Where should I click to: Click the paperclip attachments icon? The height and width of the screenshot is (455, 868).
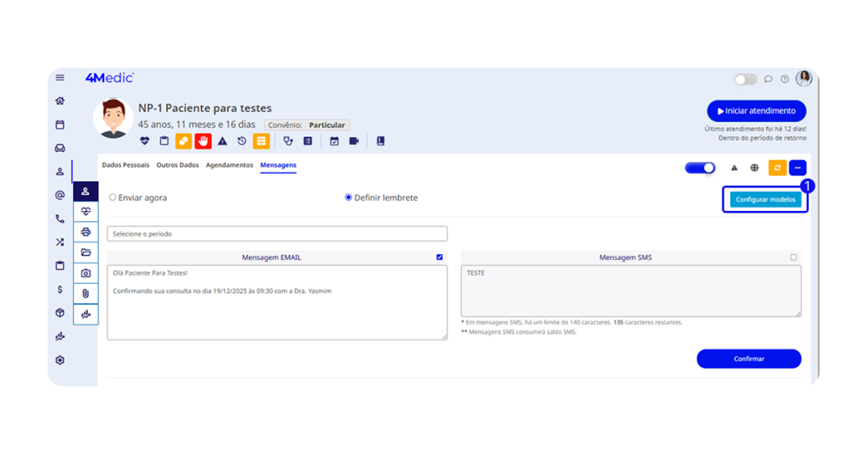[86, 293]
